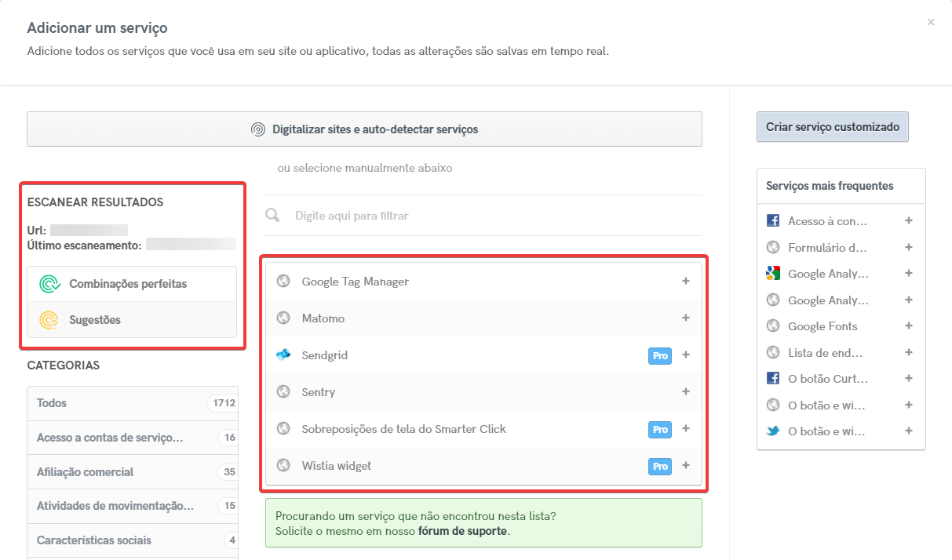Click the Combinações perfeitas scan icon
The image size is (952, 560).
(49, 284)
